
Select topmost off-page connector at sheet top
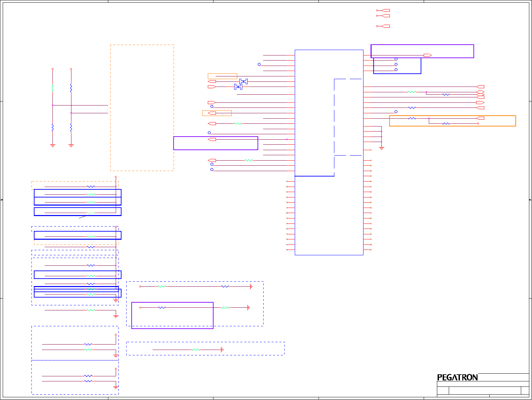click(x=385, y=10)
